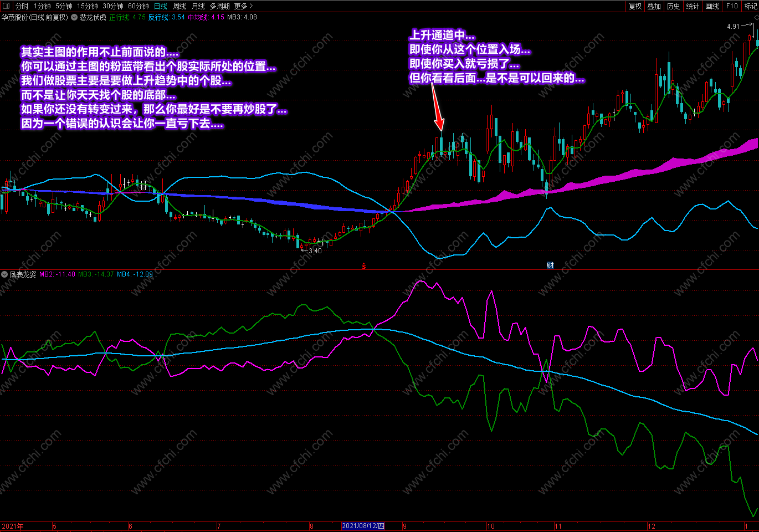759x532 pixels.
Task: Click the 潜龙伏虎 indicator name
Action: point(93,17)
